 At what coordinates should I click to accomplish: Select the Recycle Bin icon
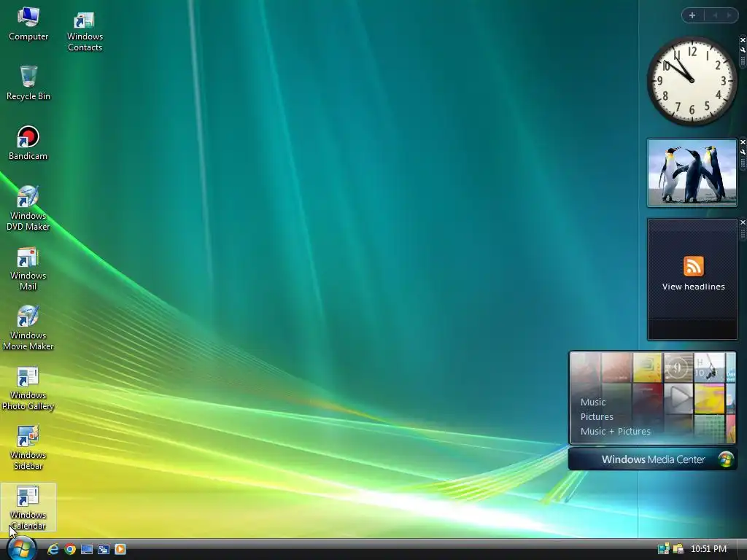[x=28, y=83]
